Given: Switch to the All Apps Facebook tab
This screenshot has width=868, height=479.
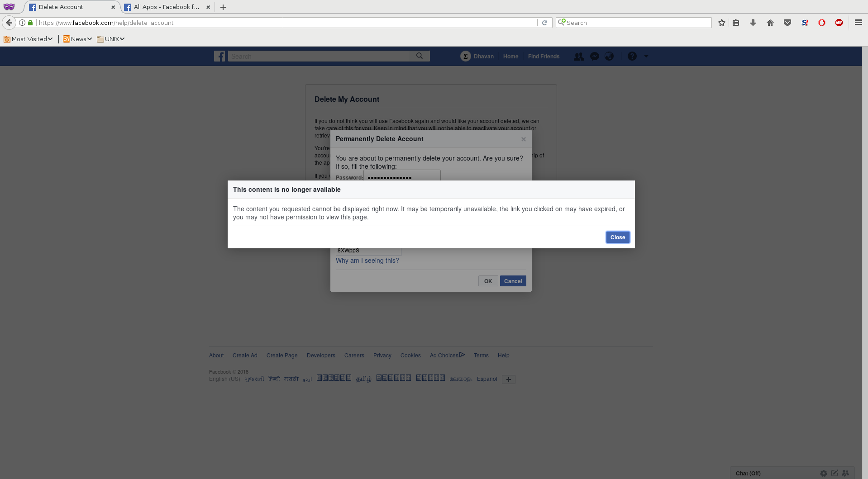Looking at the screenshot, I should [x=166, y=7].
